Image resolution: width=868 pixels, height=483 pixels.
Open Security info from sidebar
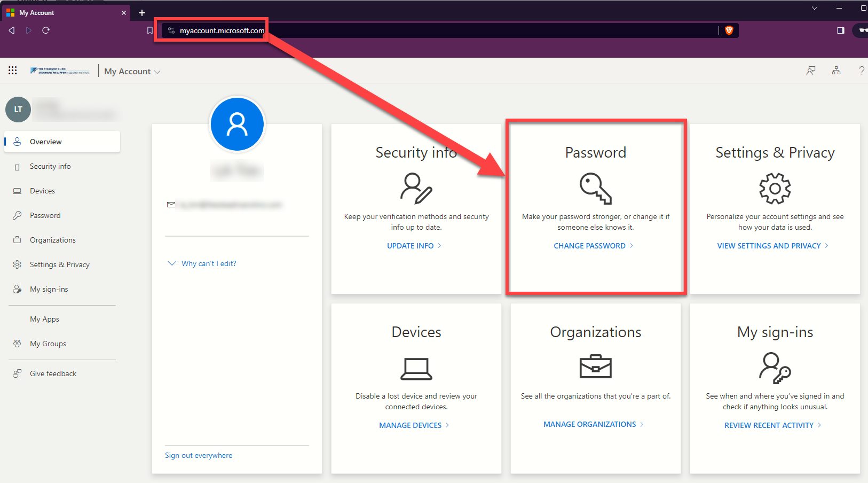tap(62, 166)
